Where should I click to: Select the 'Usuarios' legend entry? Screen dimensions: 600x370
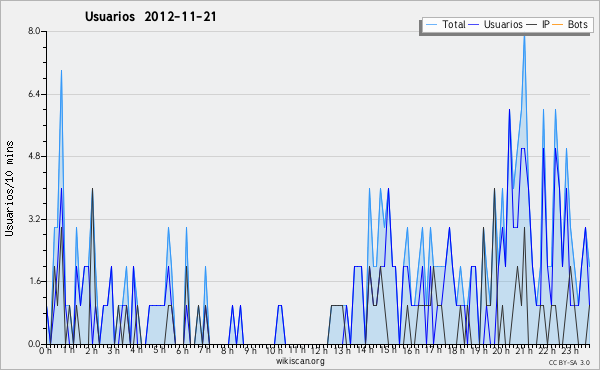(503, 24)
